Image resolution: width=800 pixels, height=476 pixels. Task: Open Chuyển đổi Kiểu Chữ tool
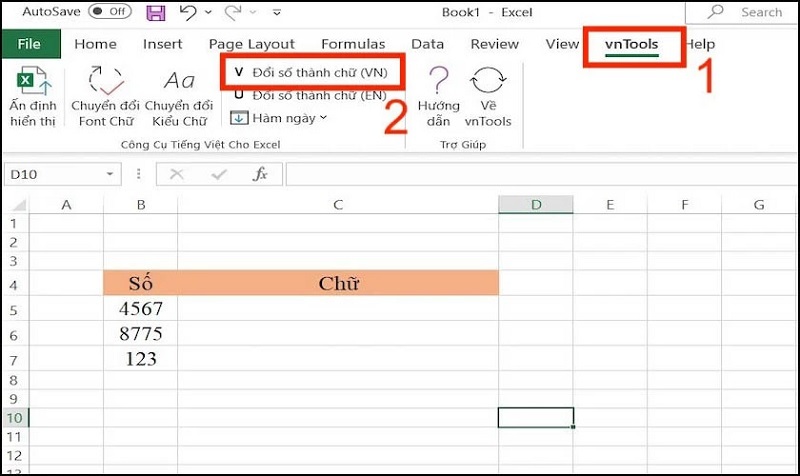[179, 96]
